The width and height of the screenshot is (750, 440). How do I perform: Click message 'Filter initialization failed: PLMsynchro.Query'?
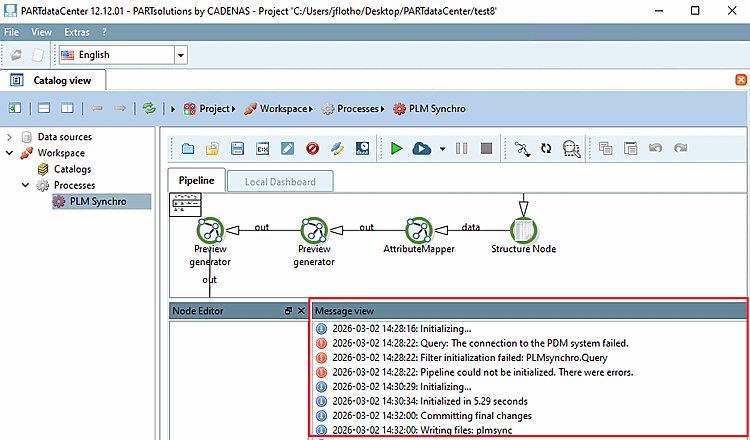tap(514, 358)
